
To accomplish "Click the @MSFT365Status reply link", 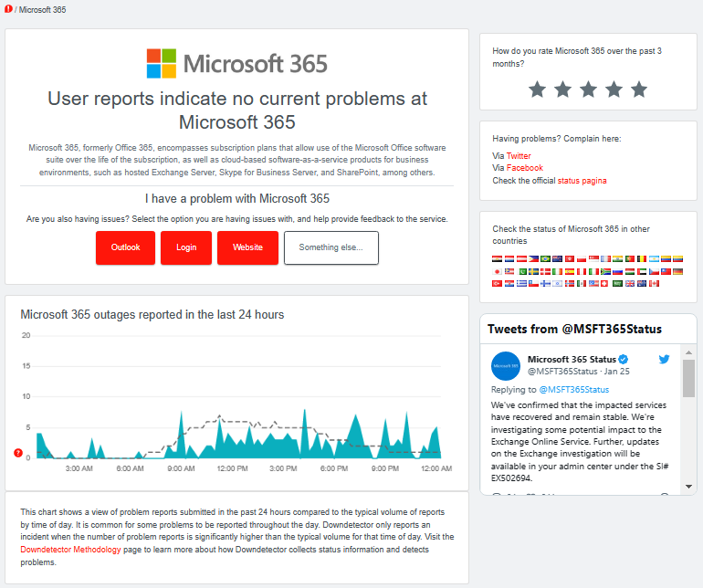I will point(574,389).
